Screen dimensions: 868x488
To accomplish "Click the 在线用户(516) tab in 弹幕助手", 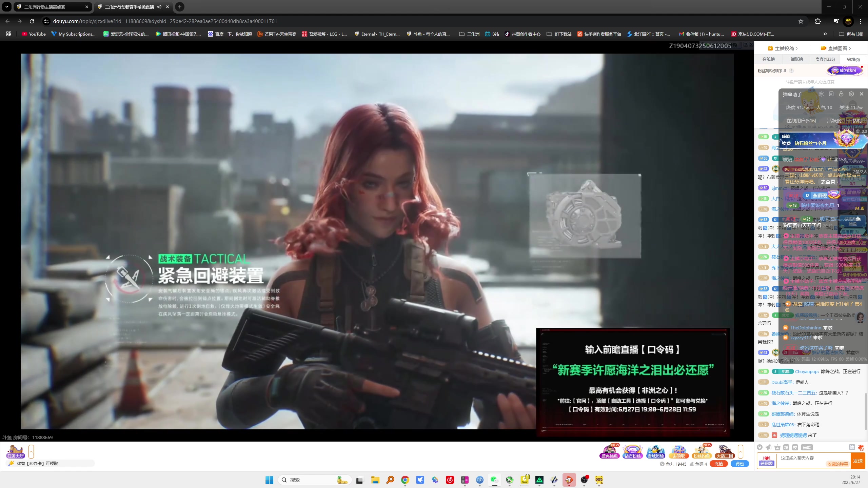I will pyautogui.click(x=801, y=121).
